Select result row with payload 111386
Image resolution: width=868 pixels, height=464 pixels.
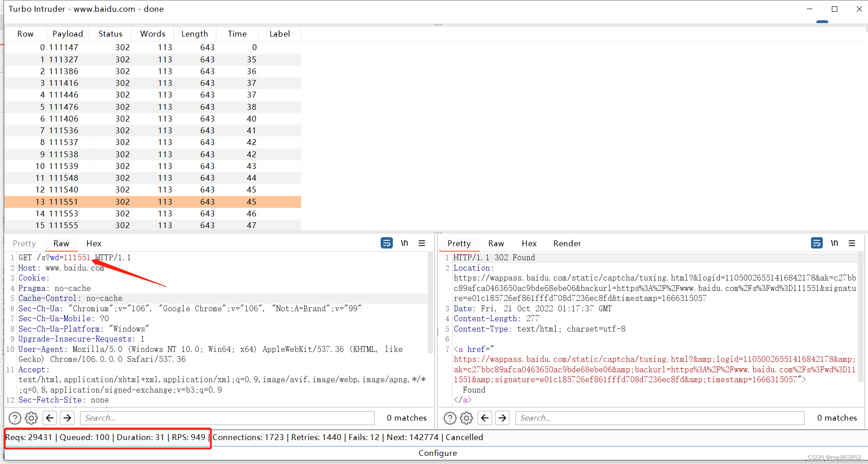coord(153,71)
